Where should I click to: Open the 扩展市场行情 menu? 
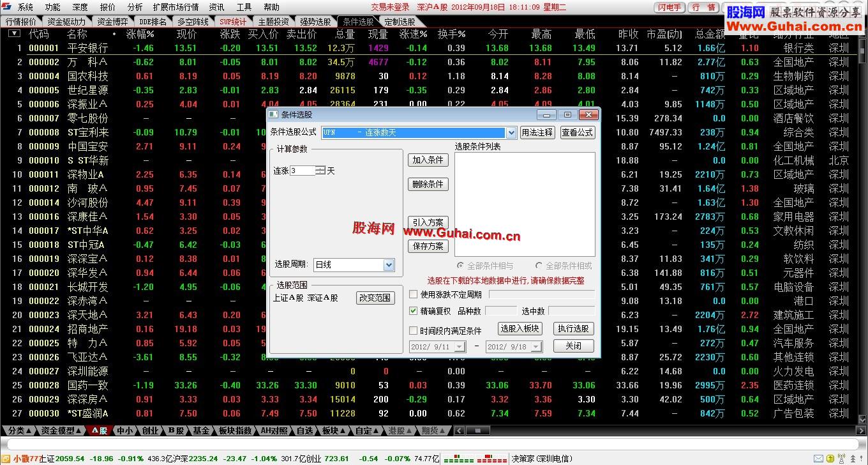(176, 7)
